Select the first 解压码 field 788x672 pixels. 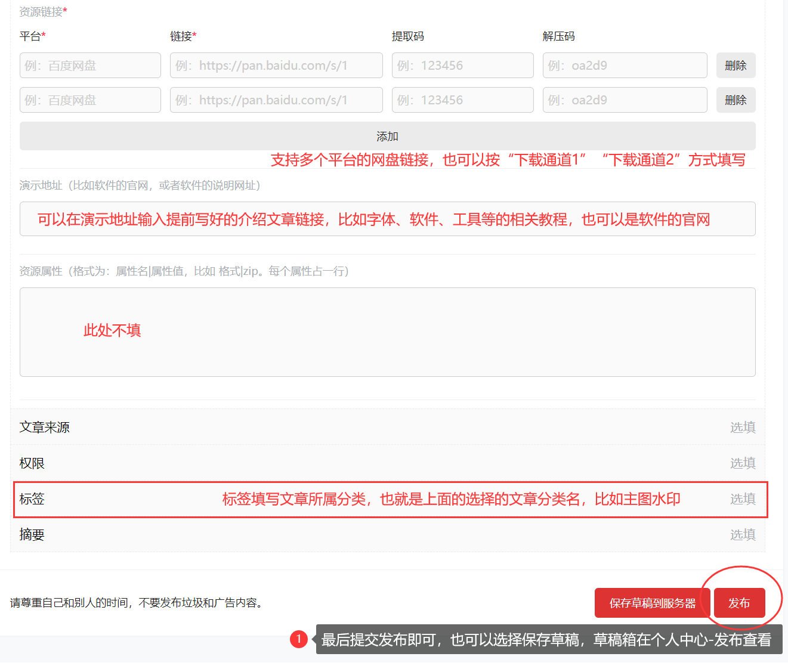pyautogui.click(x=624, y=65)
